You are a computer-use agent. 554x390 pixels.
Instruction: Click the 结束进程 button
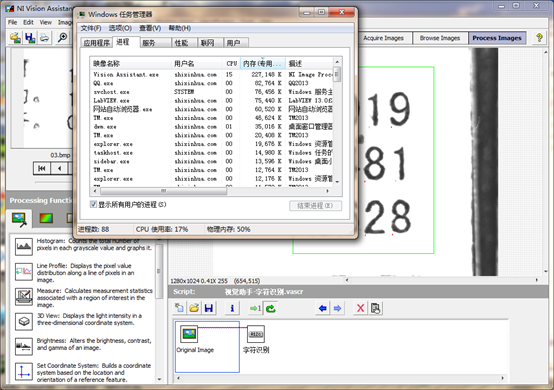(x=316, y=206)
